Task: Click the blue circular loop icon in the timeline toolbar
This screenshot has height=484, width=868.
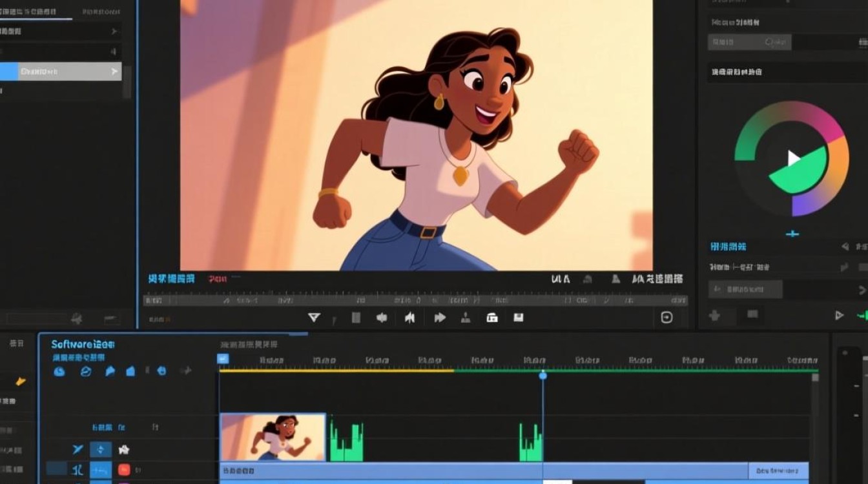Action: point(86,371)
